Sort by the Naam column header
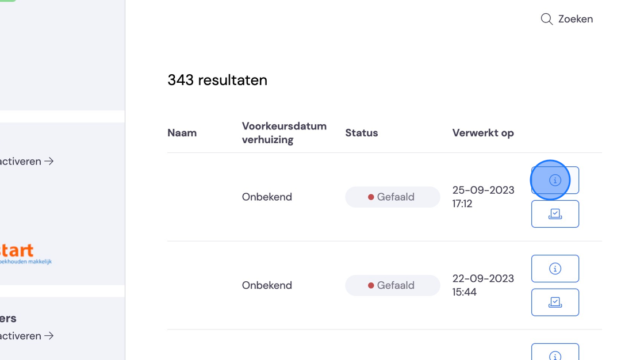The height and width of the screenshot is (360, 644). click(182, 133)
